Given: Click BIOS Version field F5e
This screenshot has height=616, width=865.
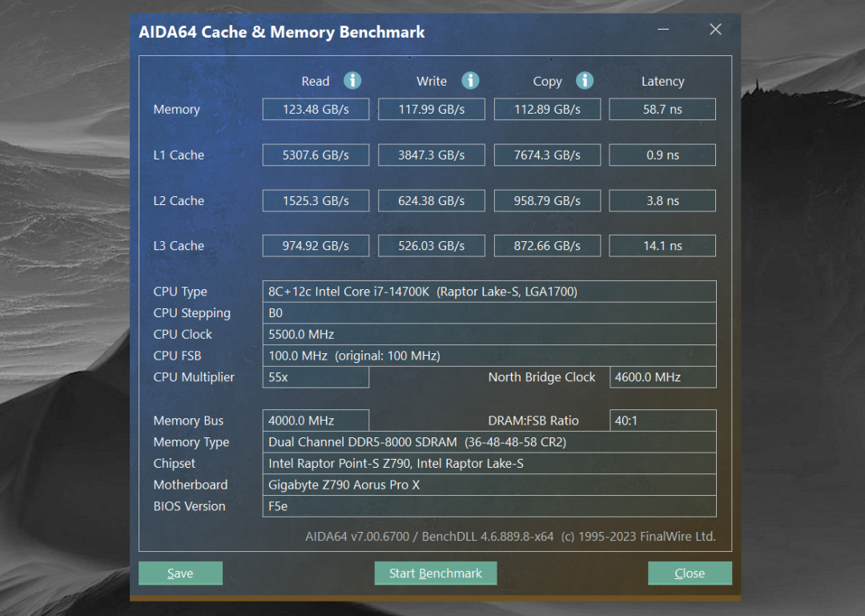Looking at the screenshot, I should 489,506.
